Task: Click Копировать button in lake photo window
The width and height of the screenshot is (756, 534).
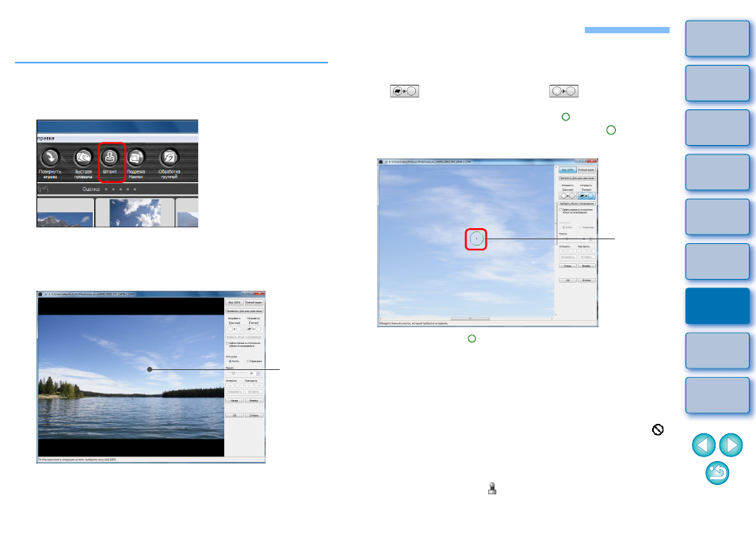Action: coord(235,392)
